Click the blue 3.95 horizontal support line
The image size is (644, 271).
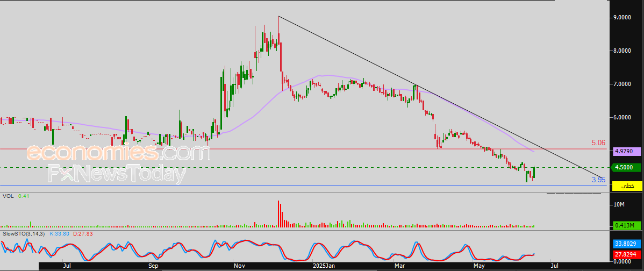coord(304,186)
